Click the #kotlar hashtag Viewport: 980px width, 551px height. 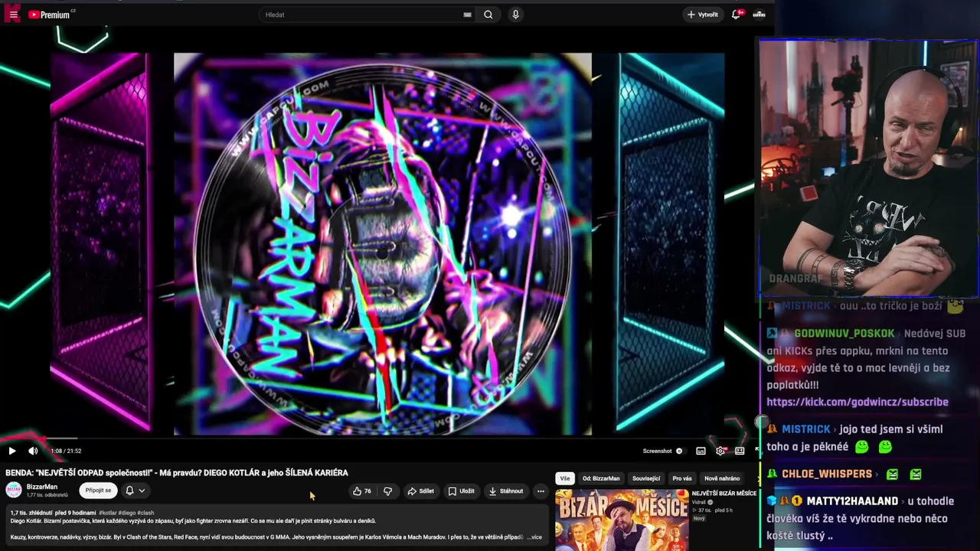[107, 513]
